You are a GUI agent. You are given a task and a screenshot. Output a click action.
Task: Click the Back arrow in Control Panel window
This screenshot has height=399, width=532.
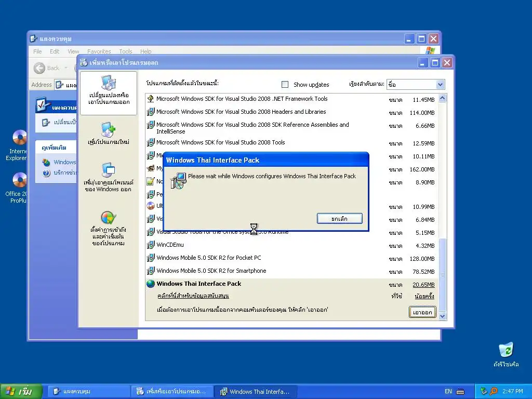39,68
